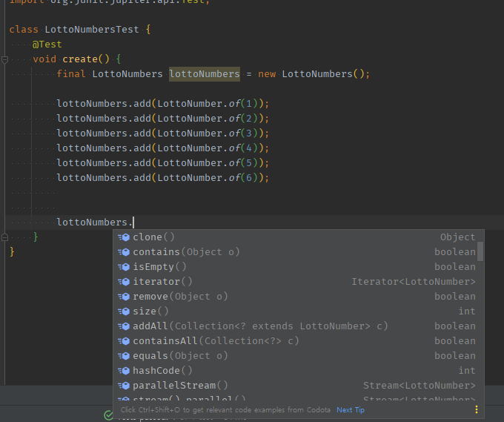Click method icon beside remove
Image resolution: width=504 pixels, height=422 pixels.
coord(124,296)
